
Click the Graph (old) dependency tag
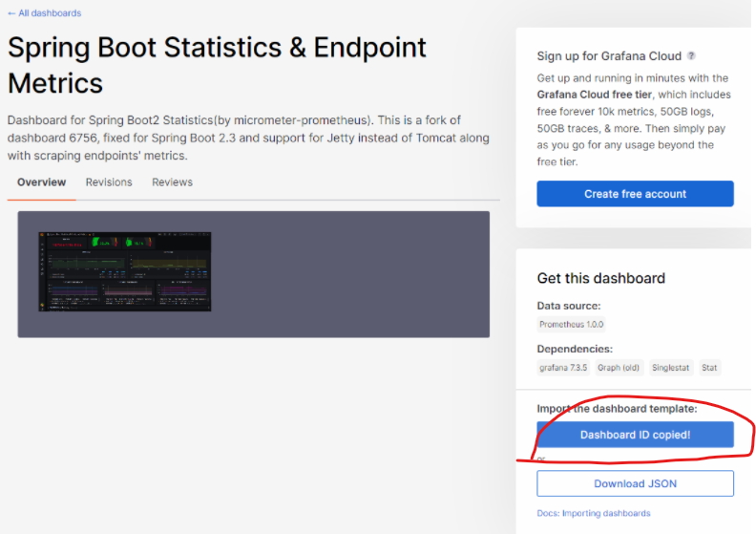(x=619, y=368)
